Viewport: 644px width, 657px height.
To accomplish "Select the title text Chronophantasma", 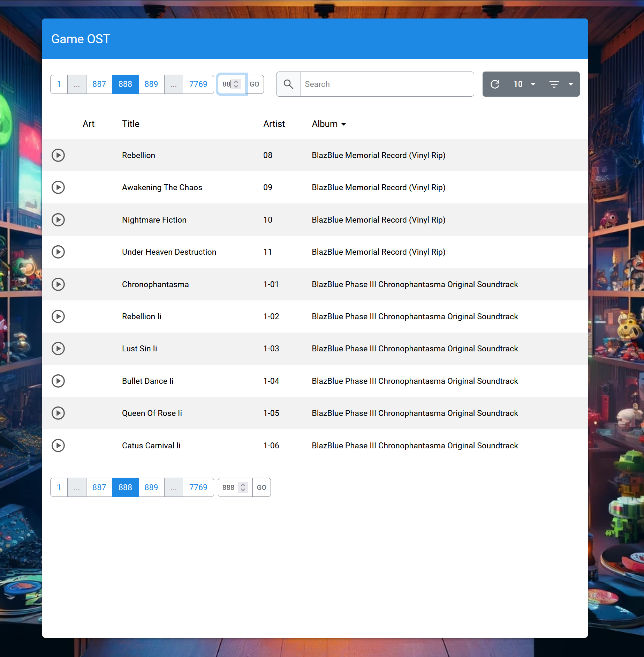I will click(156, 284).
